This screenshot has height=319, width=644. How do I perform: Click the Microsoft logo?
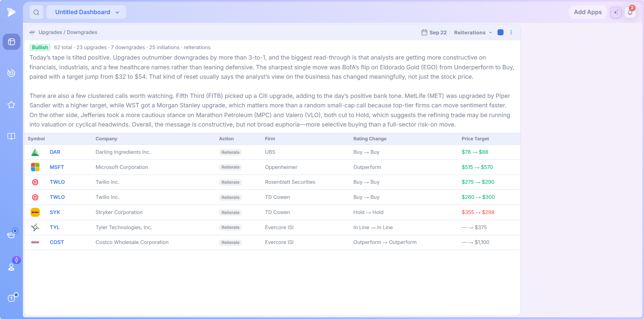(35, 167)
